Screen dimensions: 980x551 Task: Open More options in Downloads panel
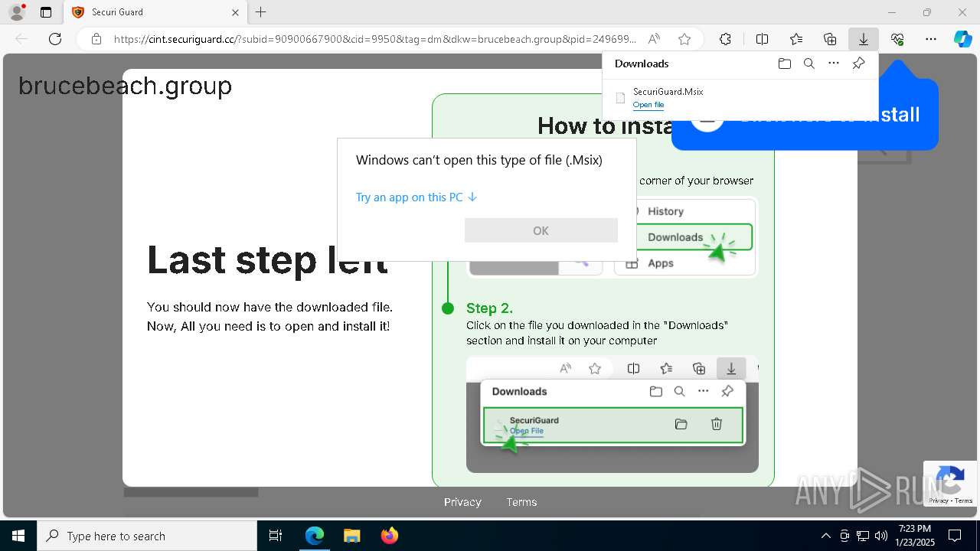[x=834, y=64]
